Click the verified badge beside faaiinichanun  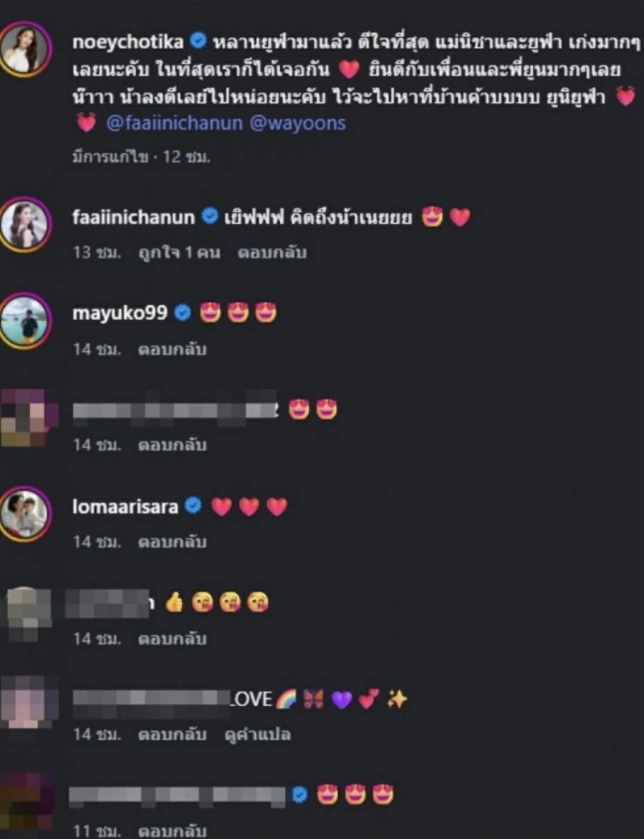click(x=209, y=216)
